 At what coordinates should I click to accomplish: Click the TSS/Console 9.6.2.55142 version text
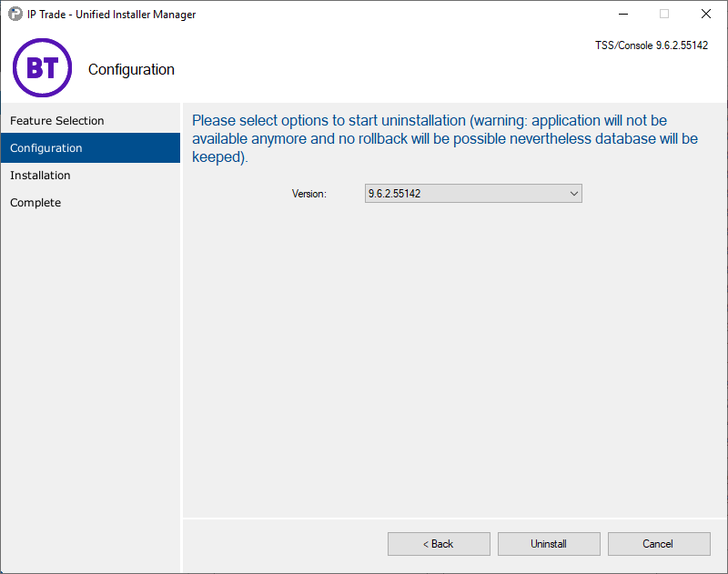pos(652,45)
